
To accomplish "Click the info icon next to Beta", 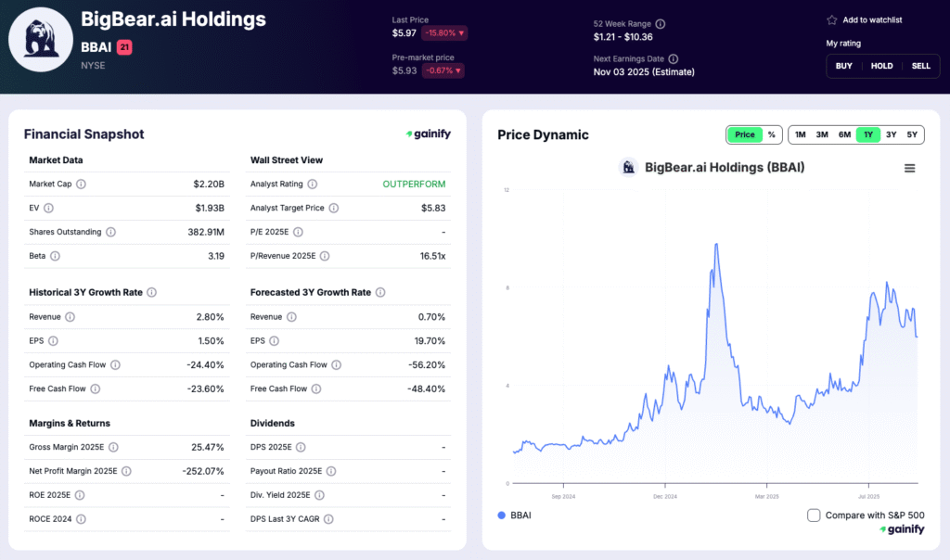I will point(55,256).
